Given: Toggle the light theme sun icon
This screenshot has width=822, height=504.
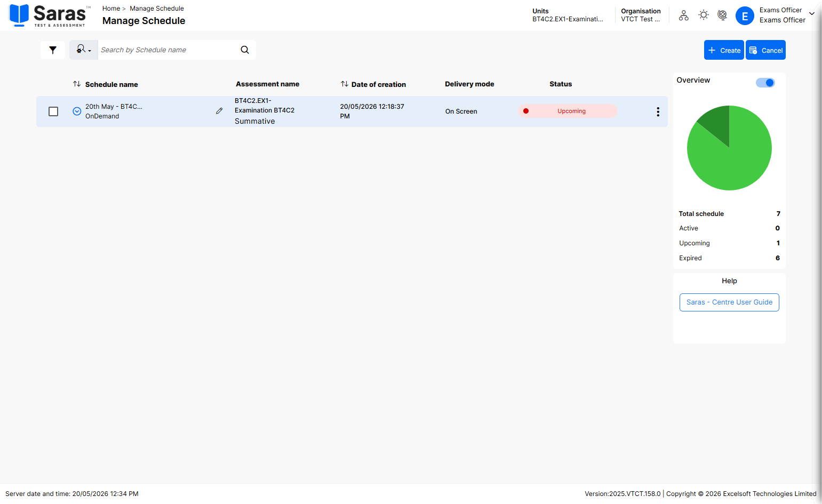Looking at the screenshot, I should coord(704,15).
